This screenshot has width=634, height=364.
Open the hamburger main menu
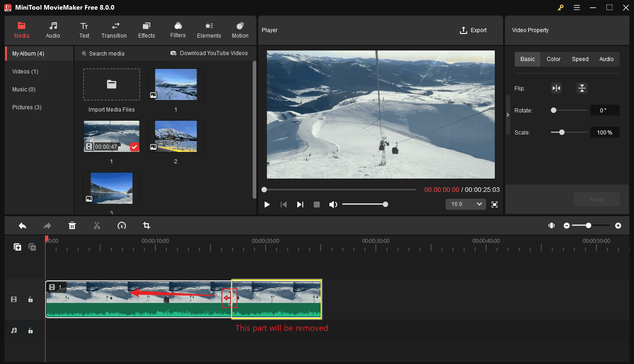577,7
